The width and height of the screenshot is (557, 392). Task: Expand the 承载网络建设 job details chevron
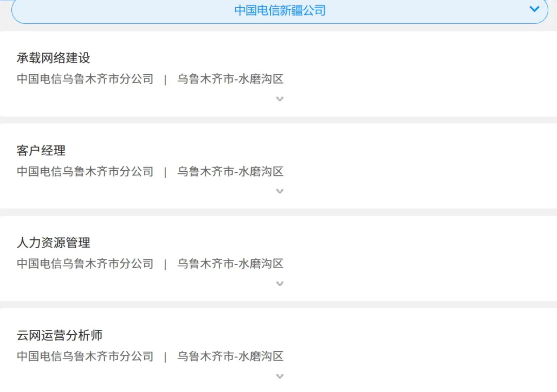[x=280, y=99]
